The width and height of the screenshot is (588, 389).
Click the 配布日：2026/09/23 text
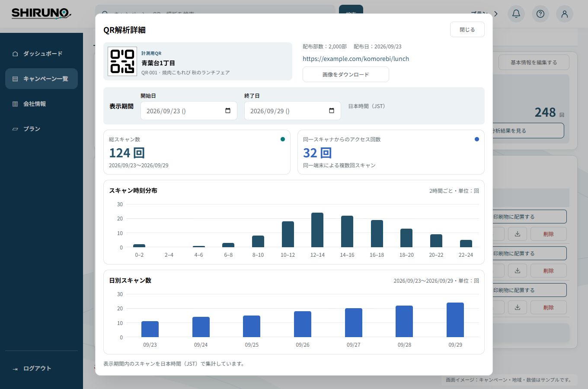[377, 47]
